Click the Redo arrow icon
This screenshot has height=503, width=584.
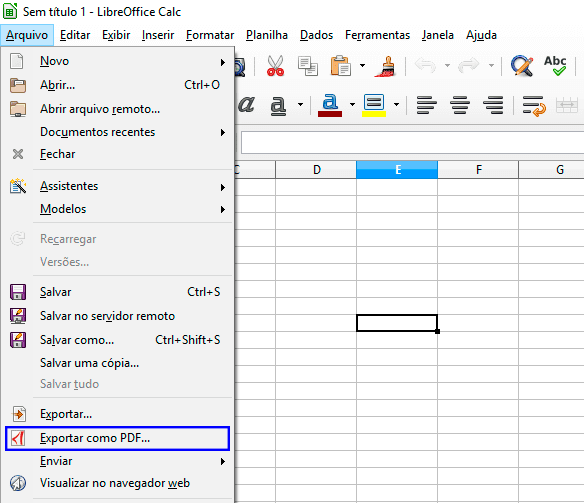tap(469, 66)
